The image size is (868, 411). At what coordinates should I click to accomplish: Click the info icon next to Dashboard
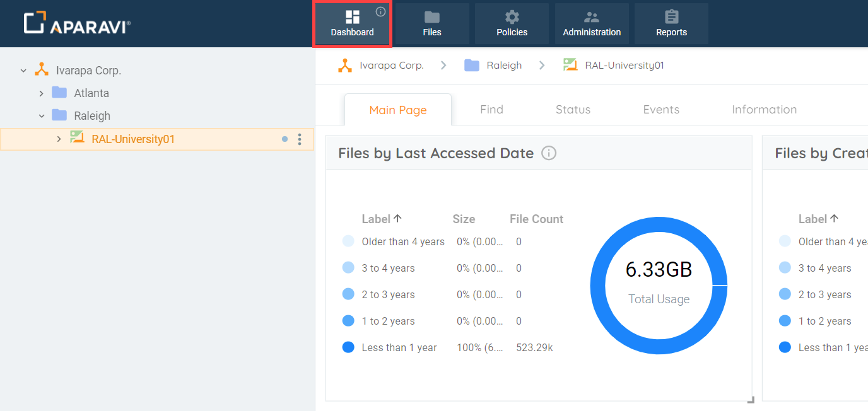[380, 11]
